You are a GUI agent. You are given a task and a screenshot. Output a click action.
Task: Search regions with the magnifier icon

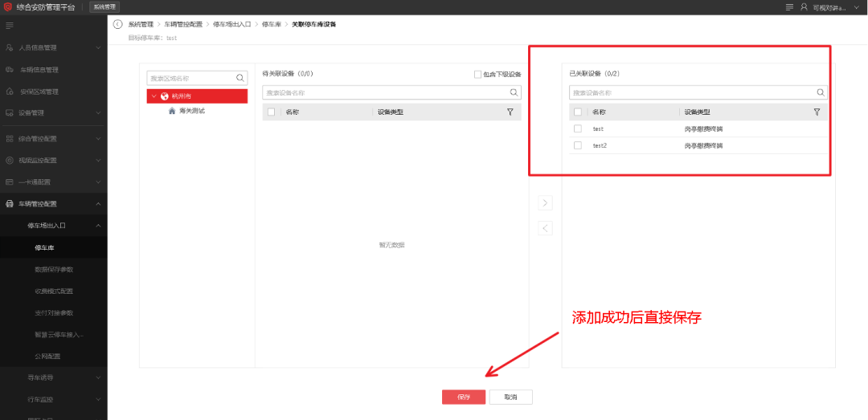click(240, 78)
